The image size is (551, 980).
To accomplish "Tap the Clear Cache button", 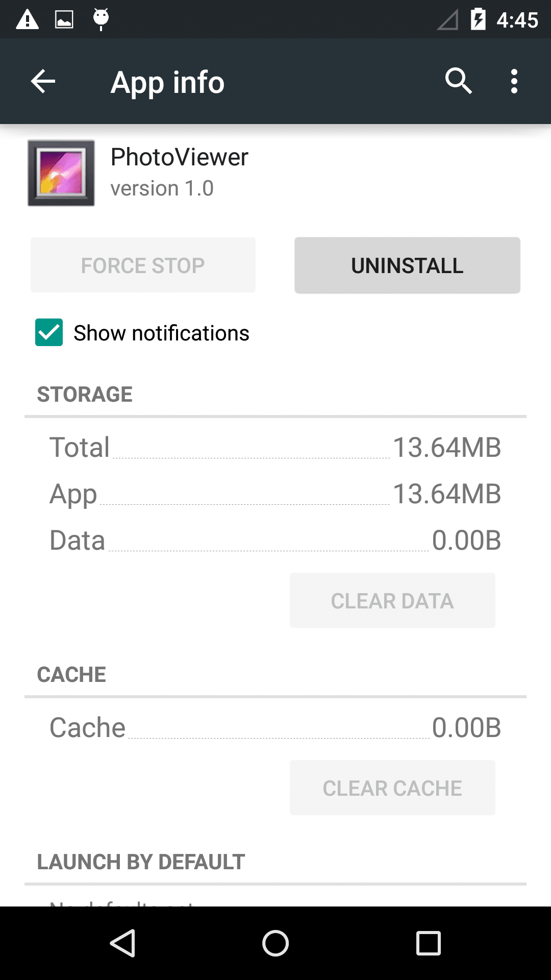I will pyautogui.click(x=392, y=788).
